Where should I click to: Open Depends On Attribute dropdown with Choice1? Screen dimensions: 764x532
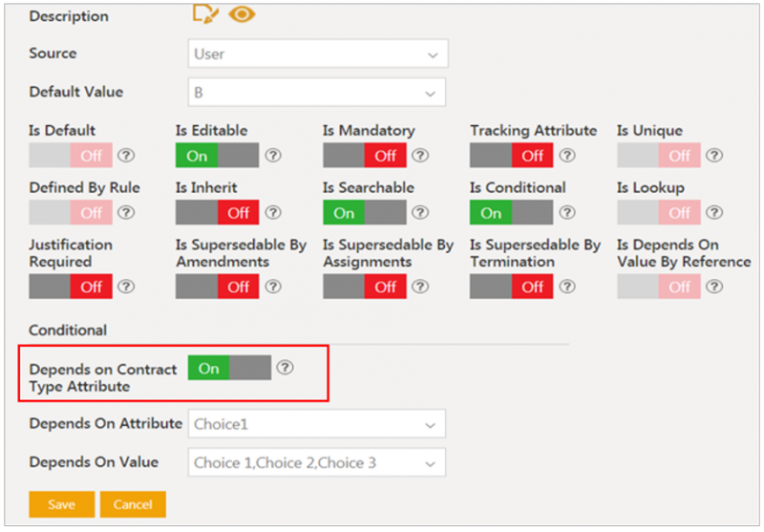pyautogui.click(x=317, y=424)
